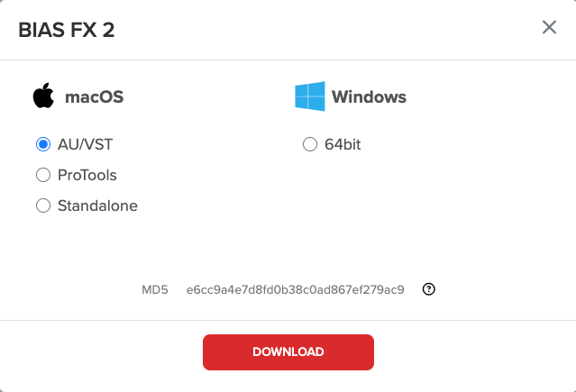Pick the Windows 64bit radio button

click(x=310, y=144)
